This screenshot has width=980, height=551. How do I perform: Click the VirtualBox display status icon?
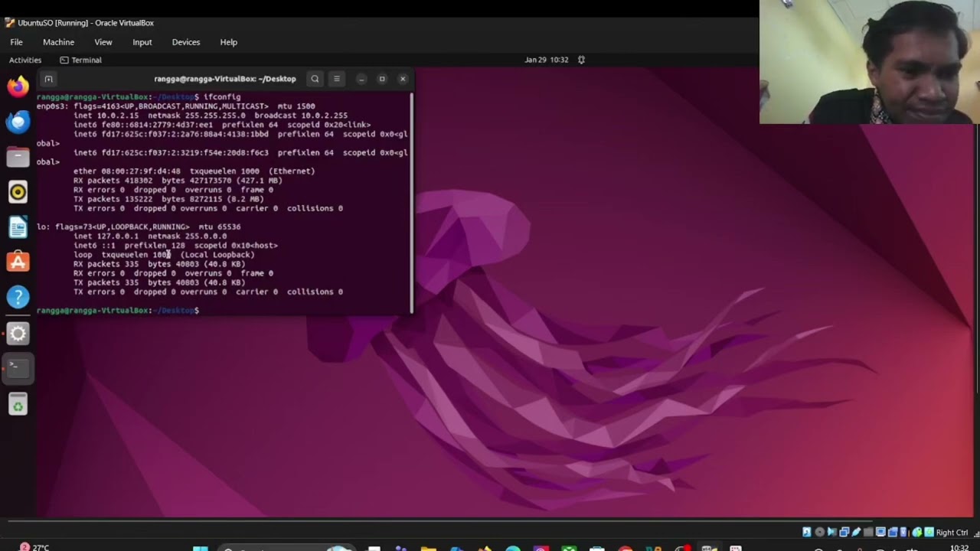[880, 532]
